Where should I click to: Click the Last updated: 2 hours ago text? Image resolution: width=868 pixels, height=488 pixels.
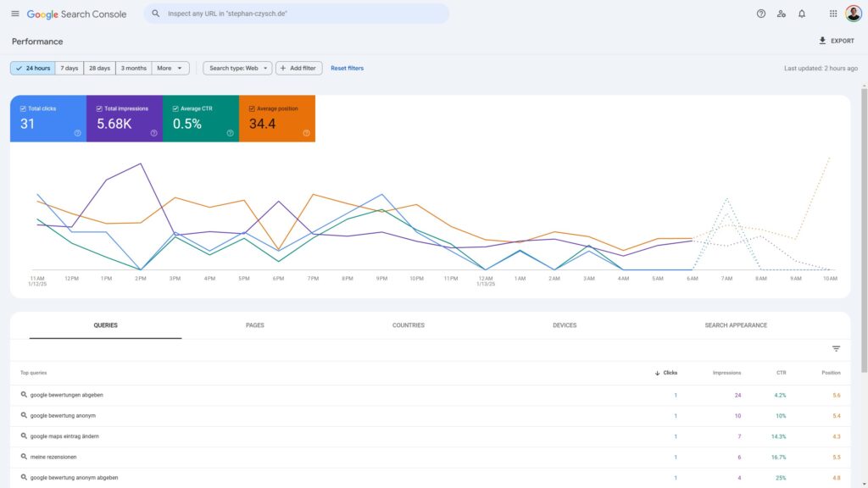pos(821,69)
